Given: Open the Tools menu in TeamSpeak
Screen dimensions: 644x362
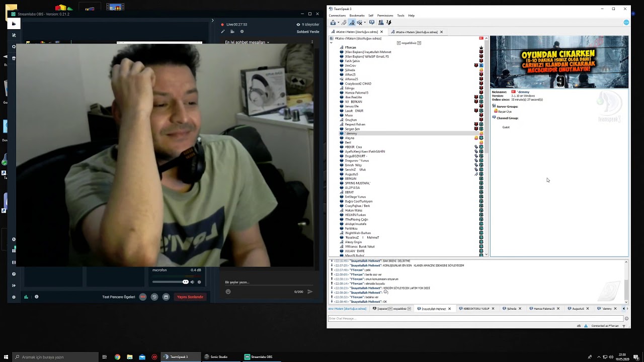Looking at the screenshot, I should pos(400,16).
